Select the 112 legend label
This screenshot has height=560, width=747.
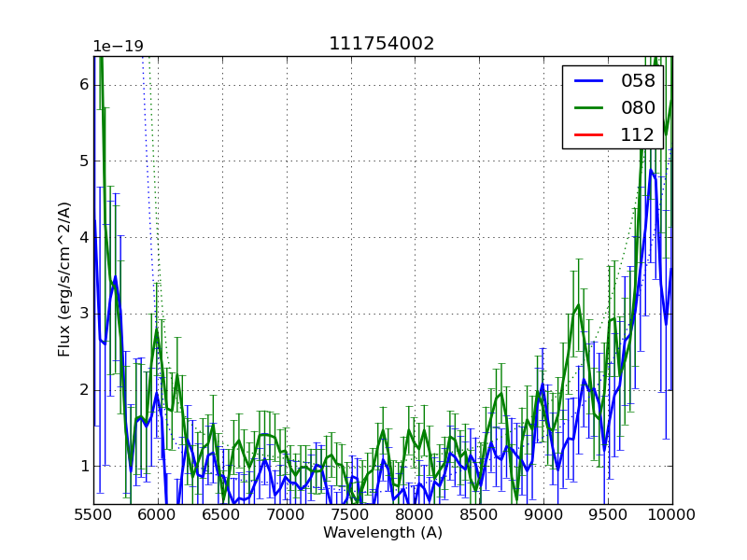coord(638,134)
